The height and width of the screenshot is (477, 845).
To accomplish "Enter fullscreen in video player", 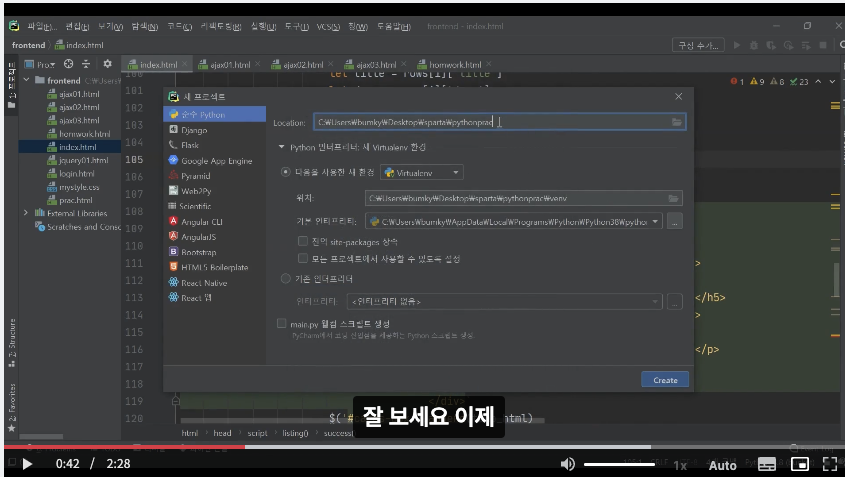I will pyautogui.click(x=830, y=464).
